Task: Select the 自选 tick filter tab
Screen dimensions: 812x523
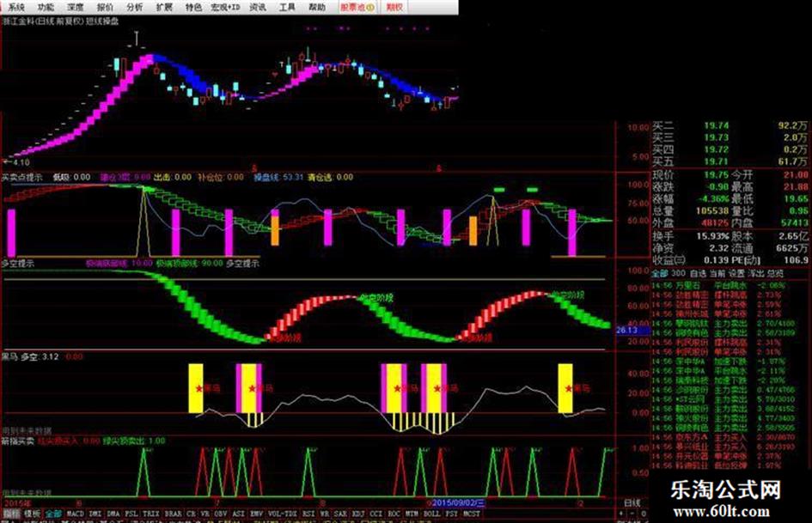Action: click(698, 273)
